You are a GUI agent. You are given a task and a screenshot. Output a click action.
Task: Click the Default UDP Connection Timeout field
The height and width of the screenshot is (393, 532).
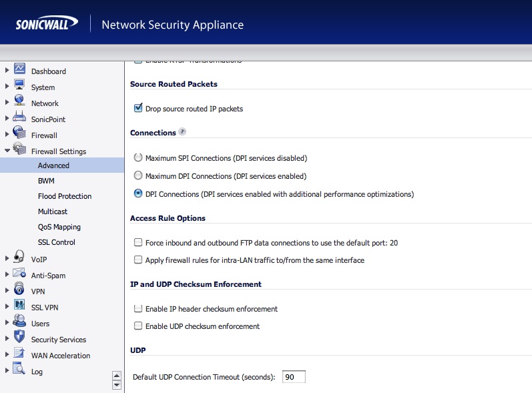click(294, 377)
